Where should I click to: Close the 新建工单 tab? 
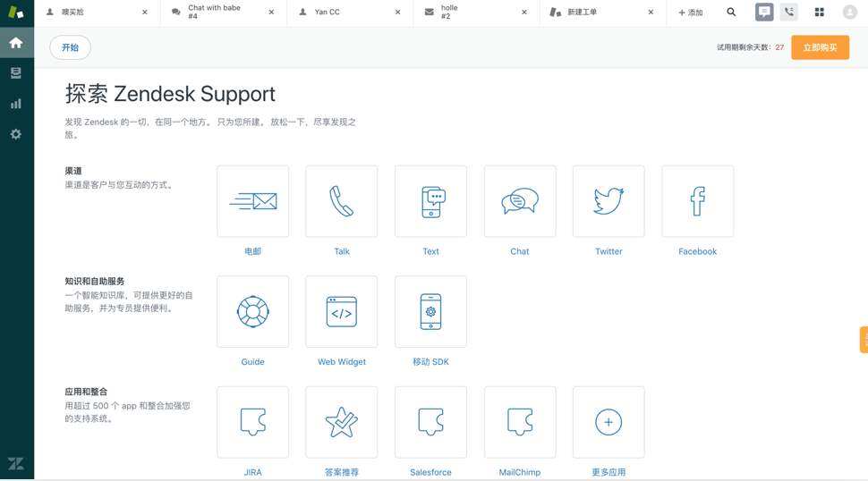click(651, 13)
